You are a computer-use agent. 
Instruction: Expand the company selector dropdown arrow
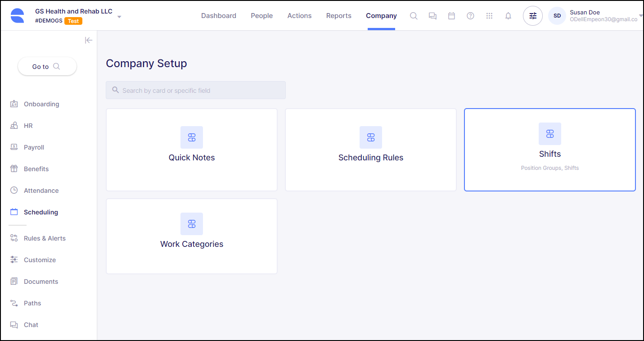(x=119, y=17)
